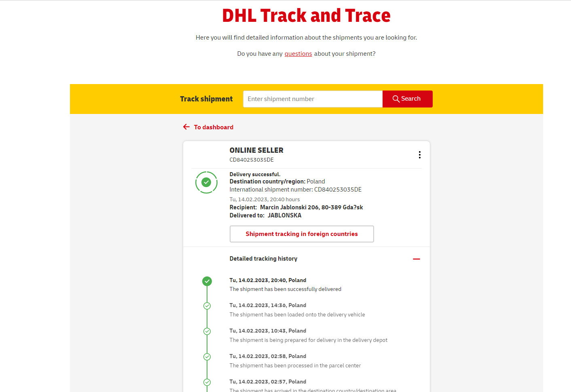Select the 10:43 delivery depot timeline marker

[207, 331]
